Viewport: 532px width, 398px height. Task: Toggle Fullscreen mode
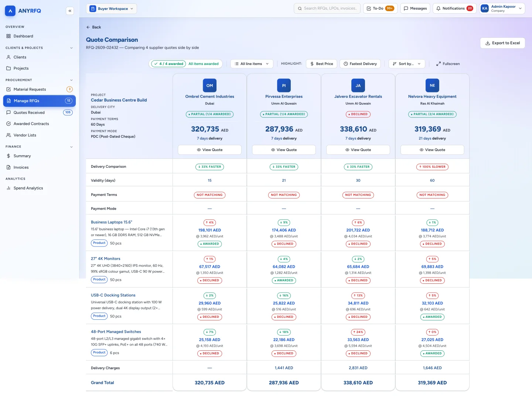448,64
